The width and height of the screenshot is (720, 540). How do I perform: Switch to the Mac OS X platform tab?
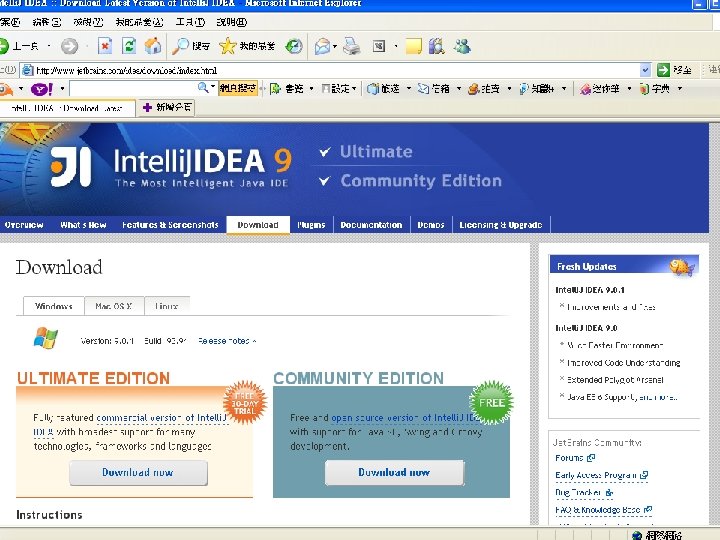coord(114,306)
